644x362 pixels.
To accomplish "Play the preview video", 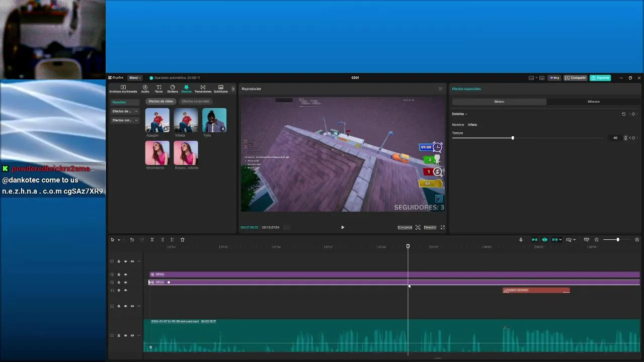I will coord(343,227).
